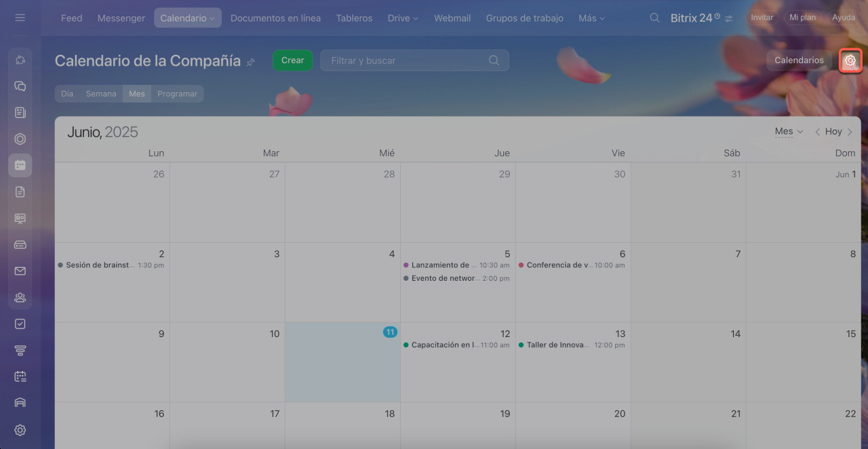Open the Tableros tab
Screen dimensions: 868x449
[x=355, y=18]
